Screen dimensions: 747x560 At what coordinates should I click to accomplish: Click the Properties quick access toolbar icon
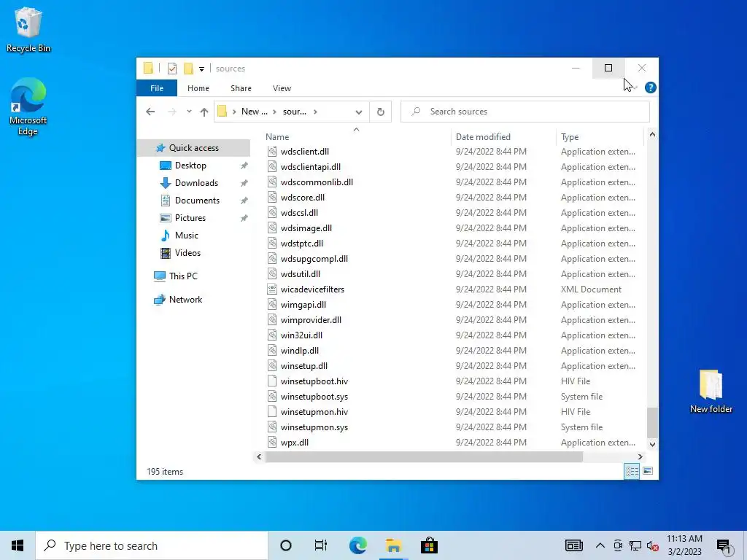pyautogui.click(x=172, y=69)
